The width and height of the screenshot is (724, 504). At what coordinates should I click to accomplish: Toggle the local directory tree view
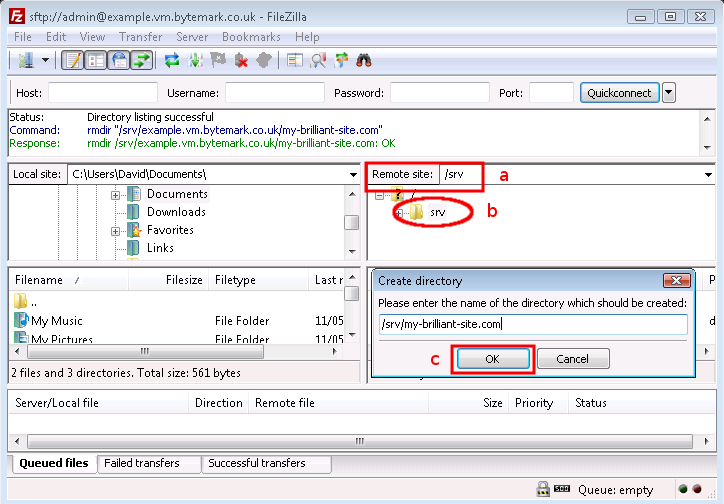click(96, 60)
